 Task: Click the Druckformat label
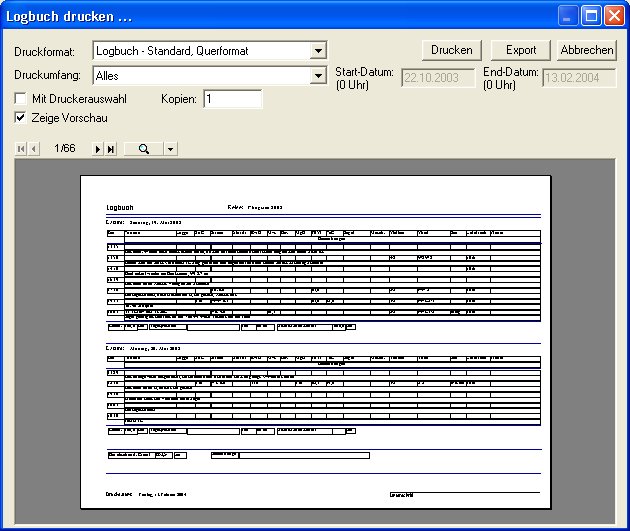(x=44, y=52)
